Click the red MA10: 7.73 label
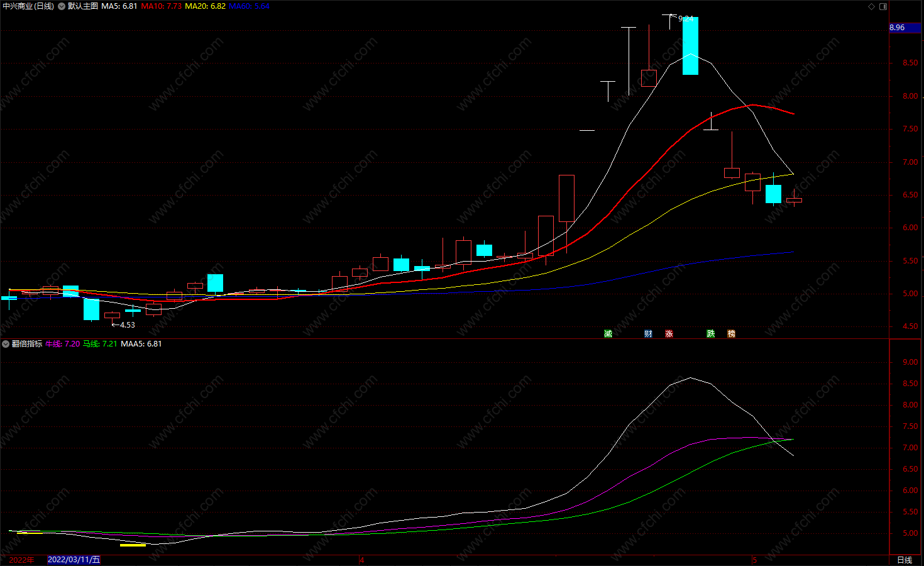The height and width of the screenshot is (566, 924). pos(162,6)
